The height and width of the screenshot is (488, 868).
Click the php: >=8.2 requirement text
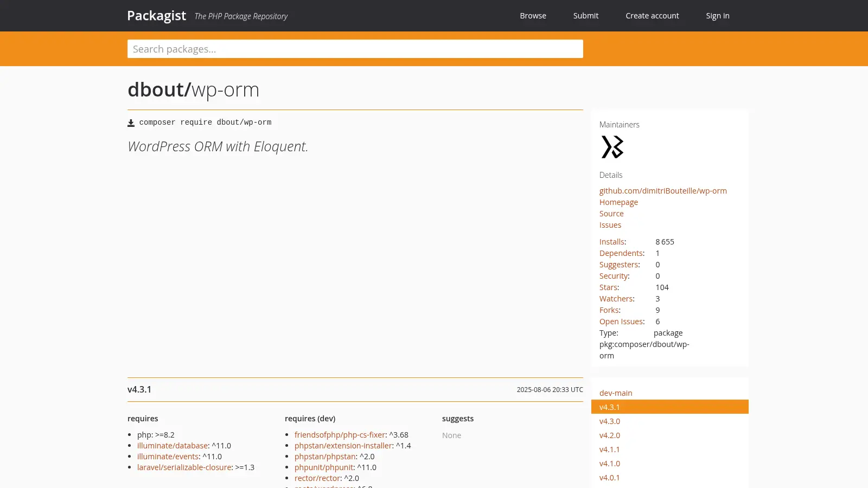[x=156, y=435]
